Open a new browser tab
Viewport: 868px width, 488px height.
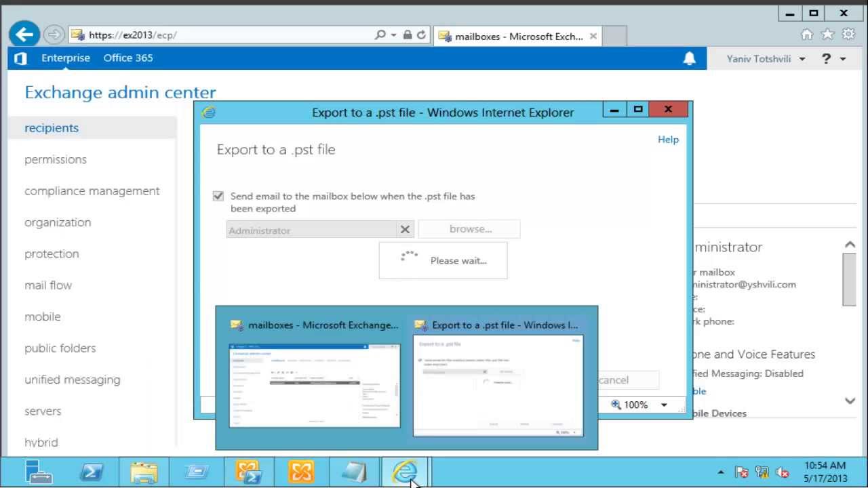pos(614,37)
